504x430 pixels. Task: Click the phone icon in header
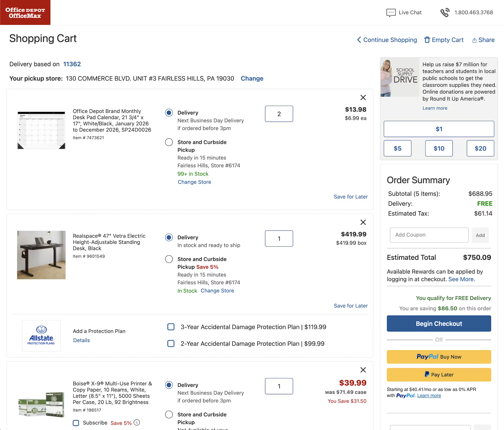pyautogui.click(x=445, y=13)
